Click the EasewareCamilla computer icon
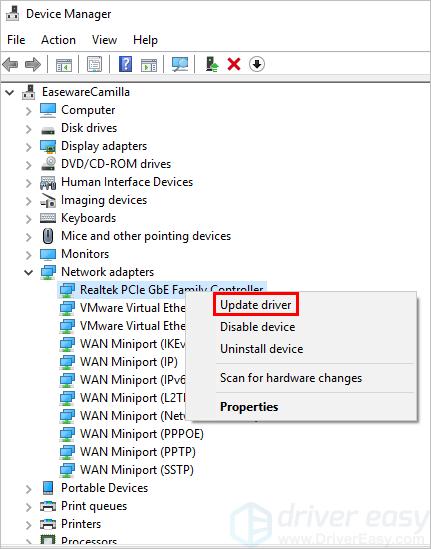Screen dimensions: 431x549 [29, 92]
